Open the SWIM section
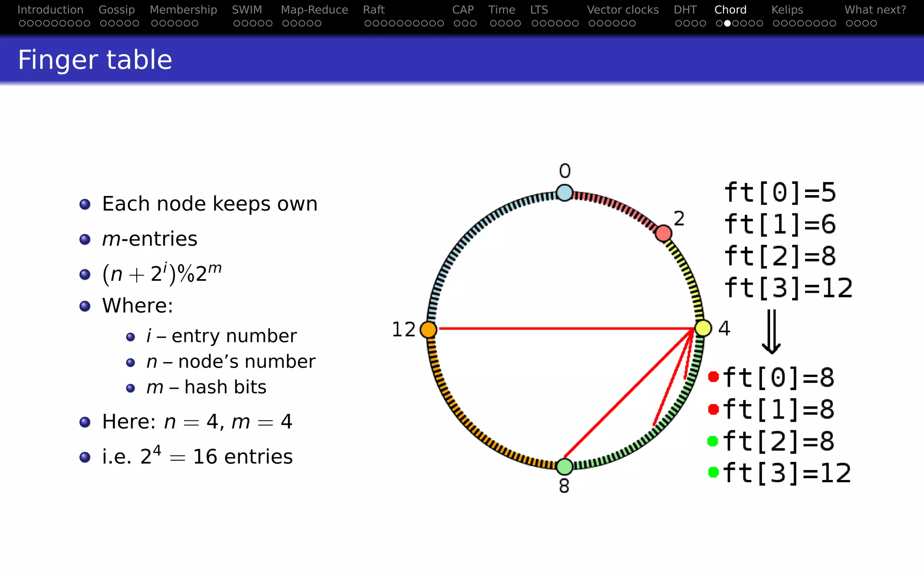The height and width of the screenshot is (578, 924). tap(247, 9)
